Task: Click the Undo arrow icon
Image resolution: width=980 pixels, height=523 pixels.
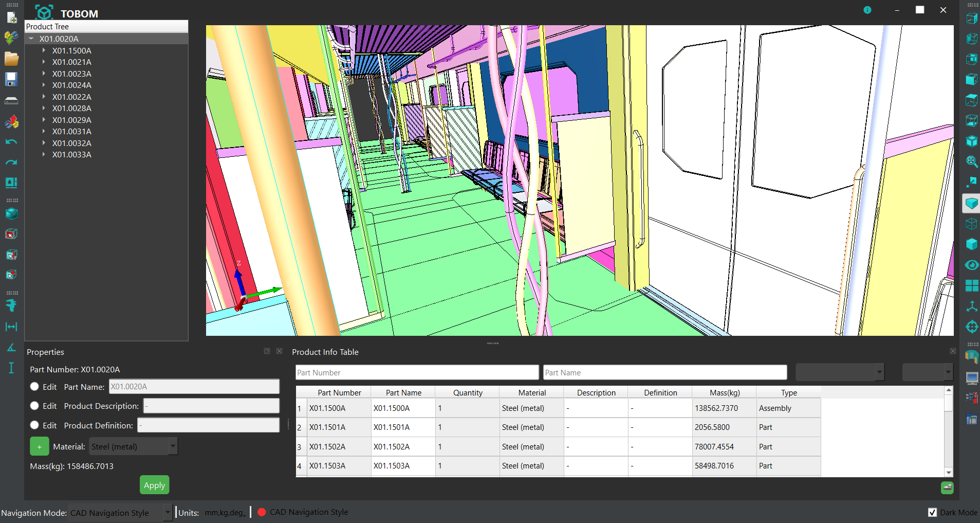Action: 11,141
